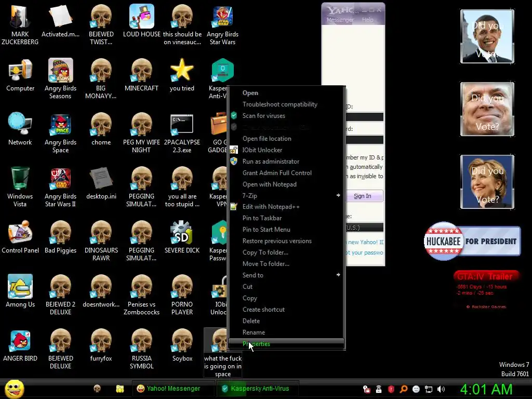Image resolution: width=532 pixels, height=399 pixels.
Task: Select the Bad Piggies shortcut
Action: (60, 237)
